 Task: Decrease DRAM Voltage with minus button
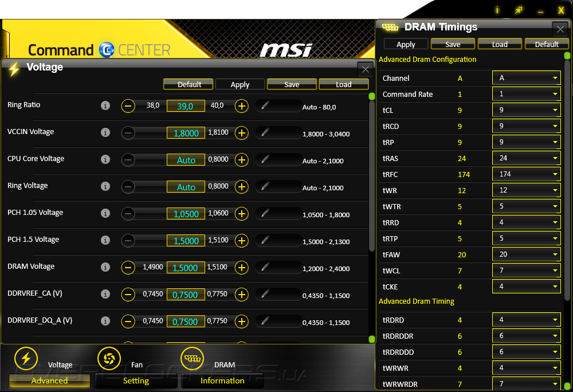(x=128, y=268)
